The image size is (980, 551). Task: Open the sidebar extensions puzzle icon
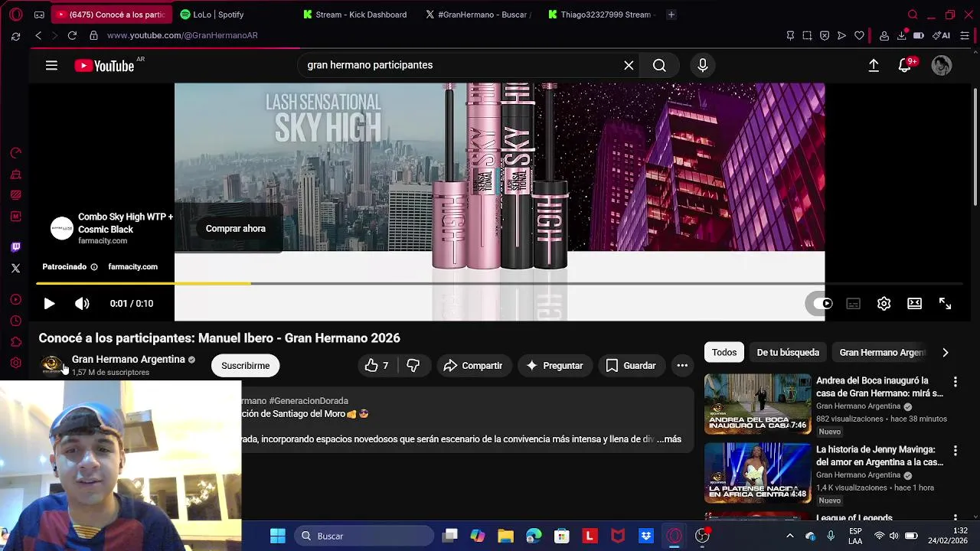15,342
